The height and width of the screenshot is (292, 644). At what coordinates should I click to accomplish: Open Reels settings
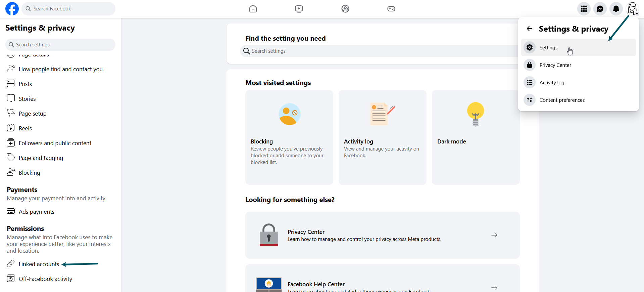60,128
